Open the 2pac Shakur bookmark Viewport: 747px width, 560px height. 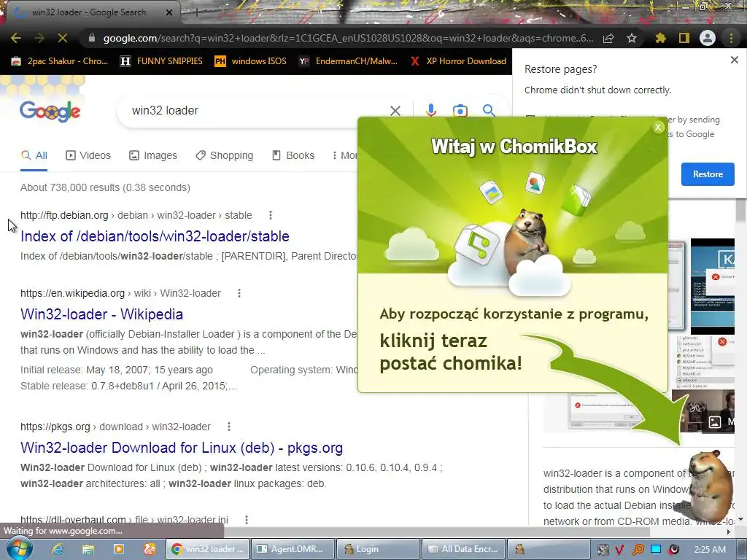60,61
